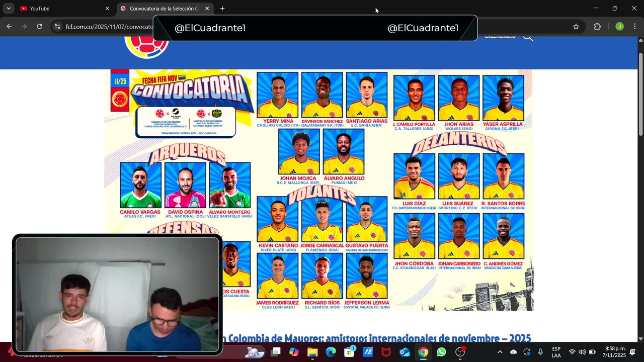Click the page vertical scrollbar thumb
Screen dimensions: 644x362
tap(640, 94)
